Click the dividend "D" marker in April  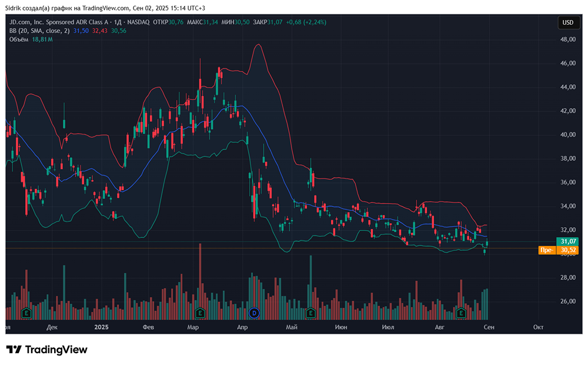(254, 312)
